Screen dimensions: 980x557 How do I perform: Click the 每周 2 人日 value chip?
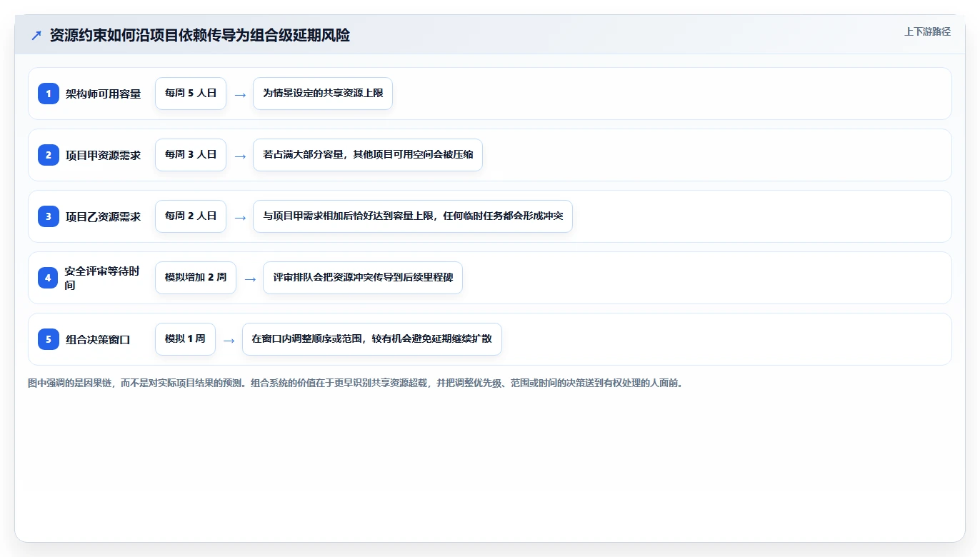[x=191, y=216]
